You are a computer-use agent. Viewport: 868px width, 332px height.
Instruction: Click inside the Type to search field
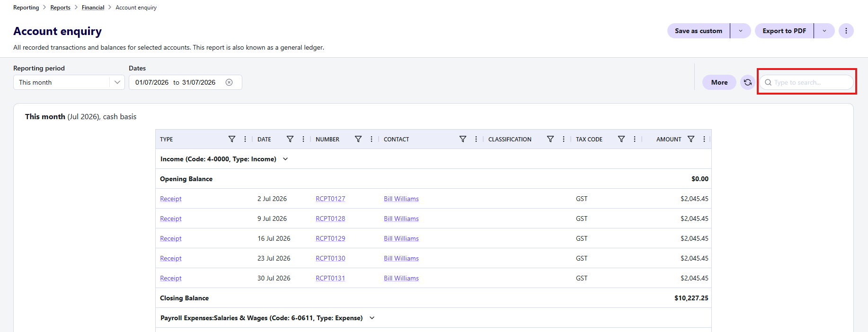pos(806,82)
